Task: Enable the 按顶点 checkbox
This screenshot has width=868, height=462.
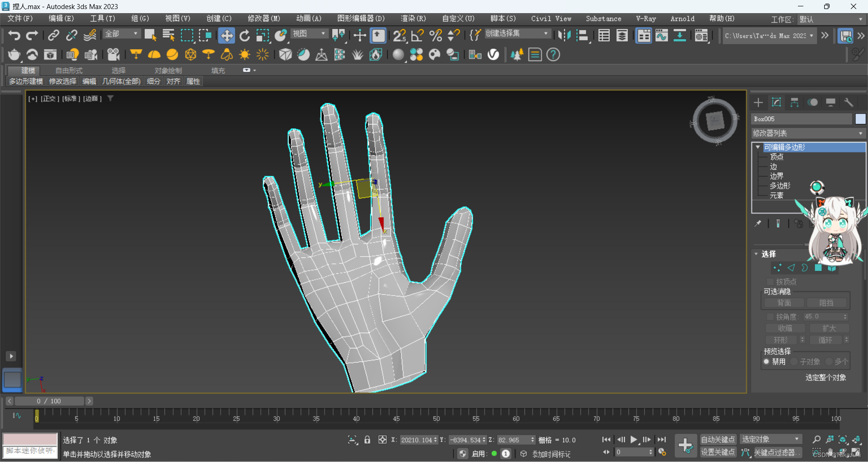Action: coord(770,281)
